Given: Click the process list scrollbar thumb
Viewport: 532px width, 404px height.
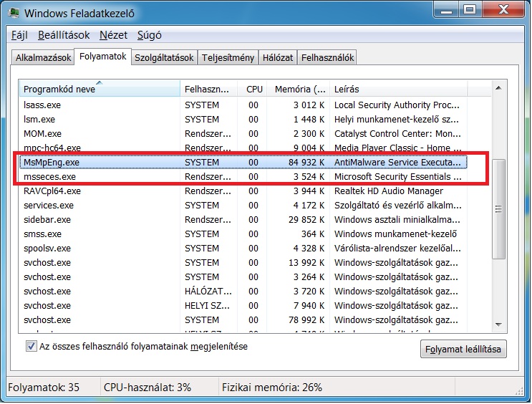Looking at the screenshot, I should tap(499, 208).
